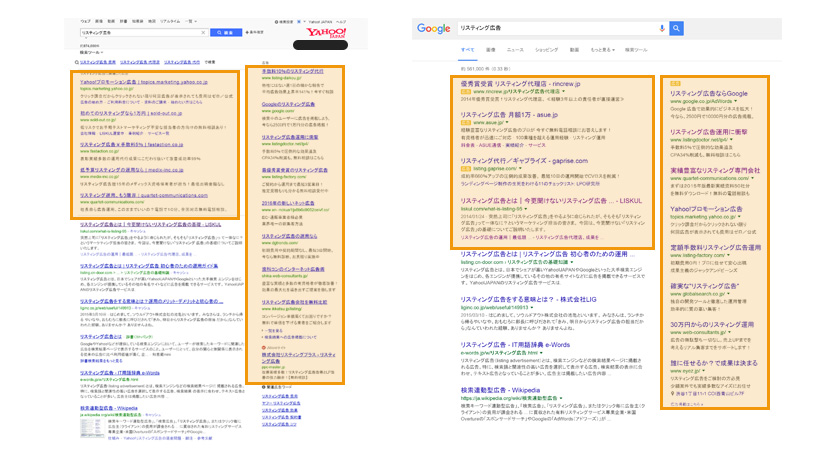Expand dropdown arrow next to www.rincrew.jp URL
830x460 pixels.
point(564,92)
